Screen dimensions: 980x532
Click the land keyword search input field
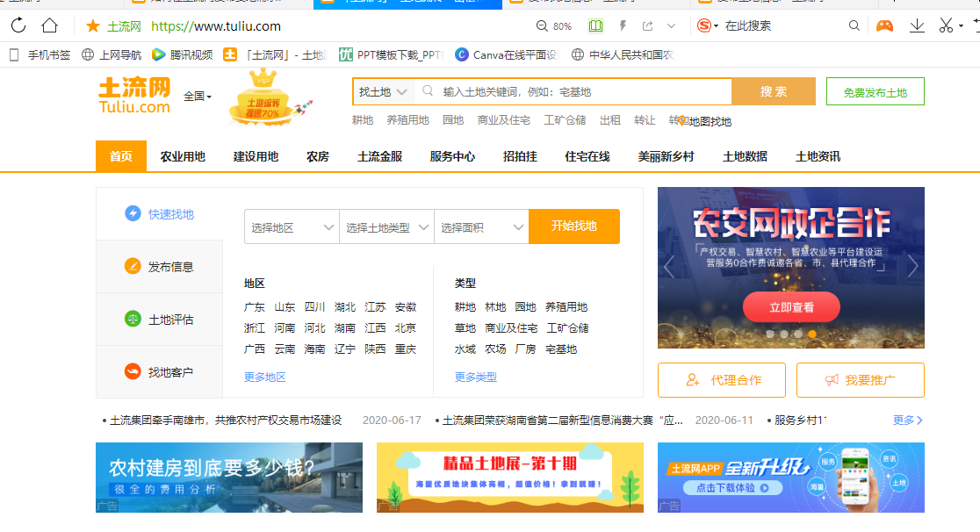584,92
